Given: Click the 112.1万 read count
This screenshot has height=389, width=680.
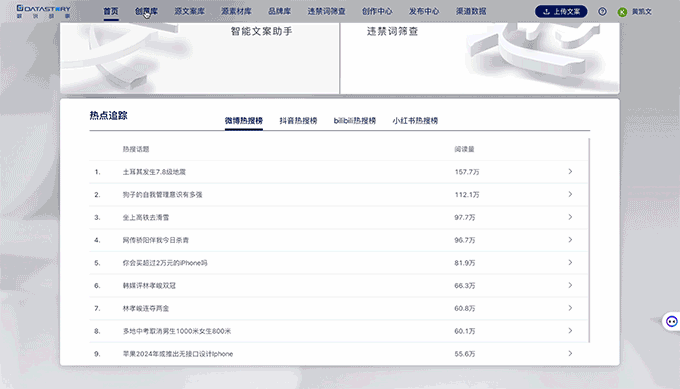Looking at the screenshot, I should 467,195.
